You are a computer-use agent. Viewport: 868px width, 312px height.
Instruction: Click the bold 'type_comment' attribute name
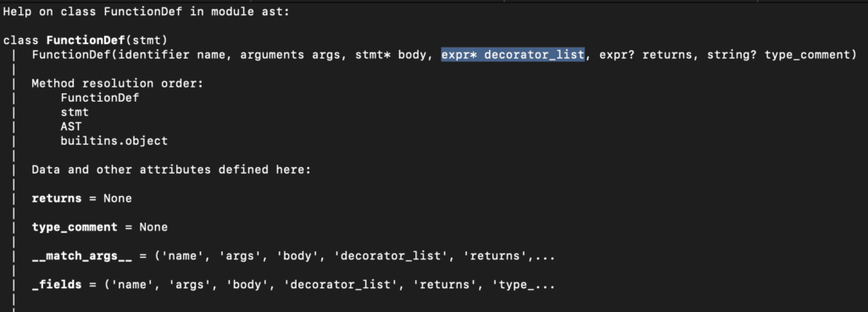(x=75, y=227)
